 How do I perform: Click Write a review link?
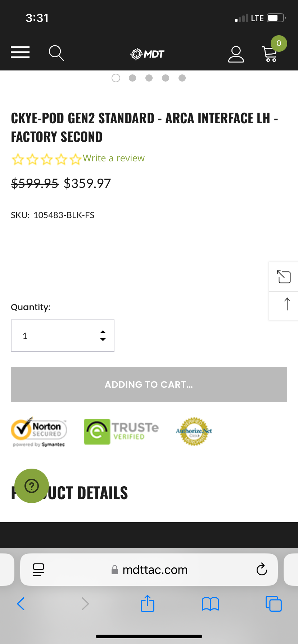point(114,158)
